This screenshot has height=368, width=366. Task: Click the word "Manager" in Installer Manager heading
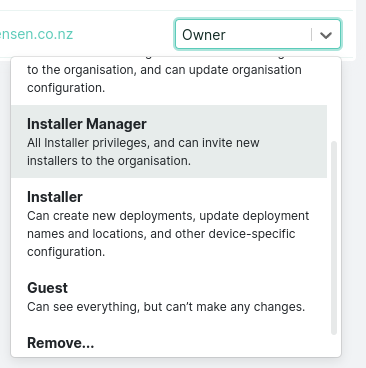(x=116, y=124)
